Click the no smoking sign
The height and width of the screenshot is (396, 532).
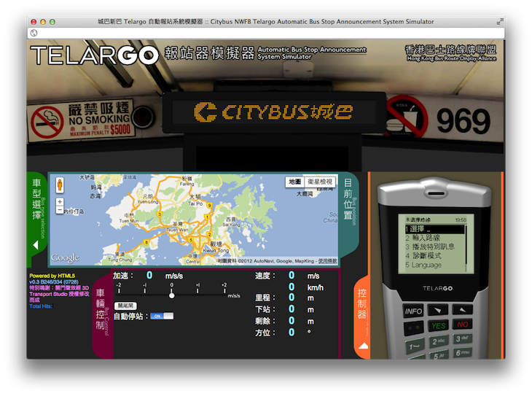pos(81,120)
